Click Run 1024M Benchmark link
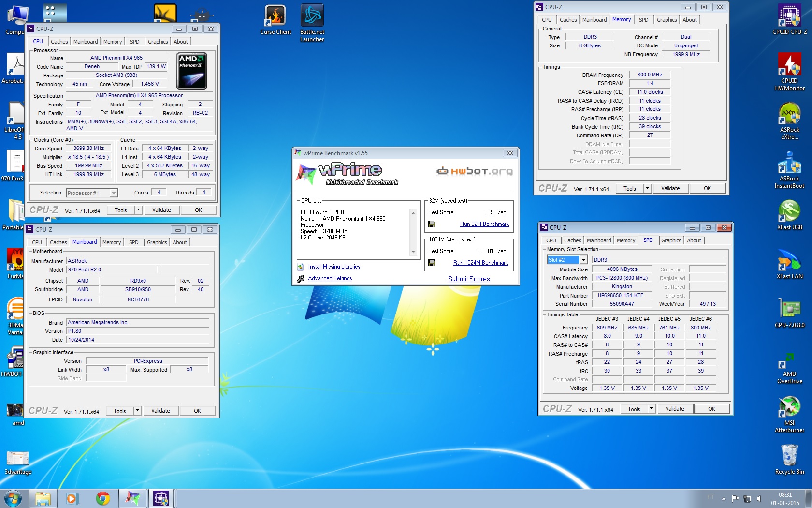The image size is (812, 508). click(x=480, y=263)
